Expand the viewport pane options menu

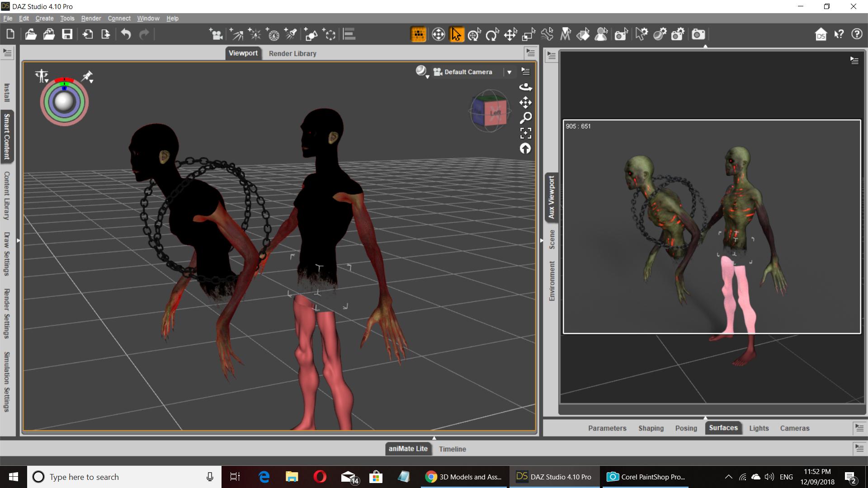pos(530,53)
